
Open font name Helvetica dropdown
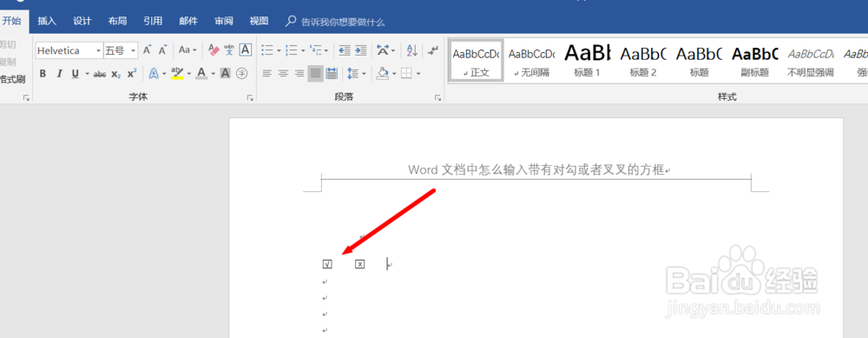[x=99, y=50]
